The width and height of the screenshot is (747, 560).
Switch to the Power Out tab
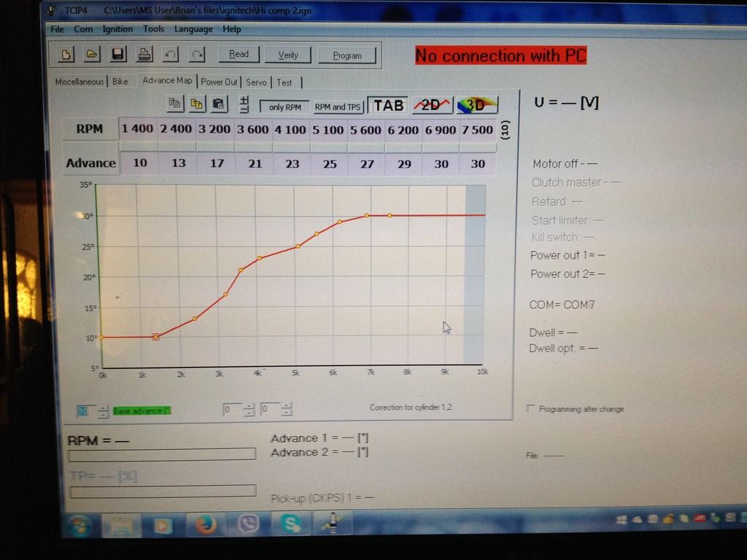(x=220, y=82)
